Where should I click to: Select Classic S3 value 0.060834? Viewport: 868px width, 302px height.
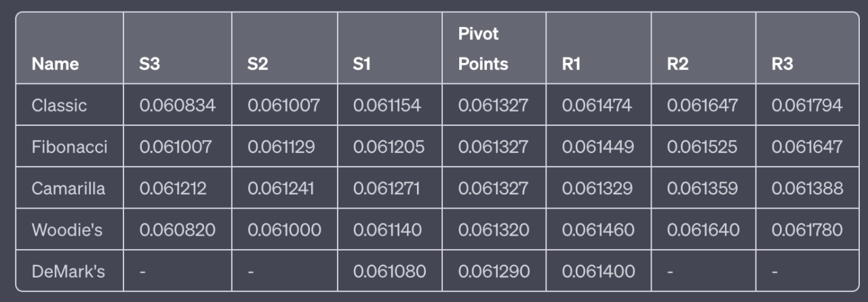[x=178, y=106]
